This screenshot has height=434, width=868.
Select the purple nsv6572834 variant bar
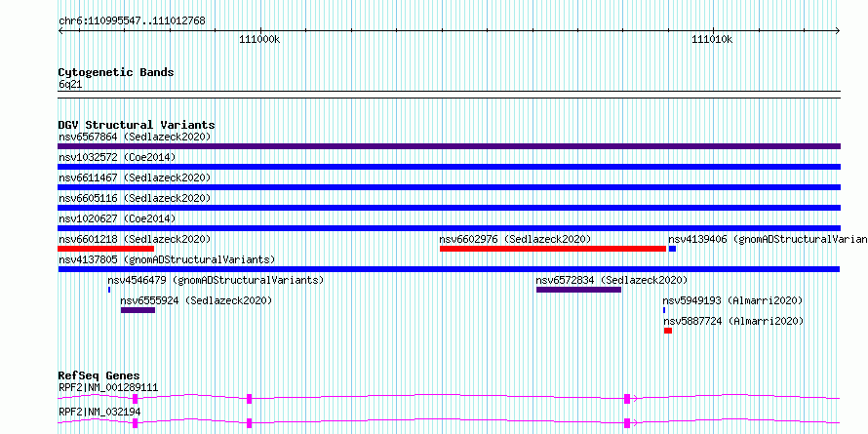coord(578,290)
